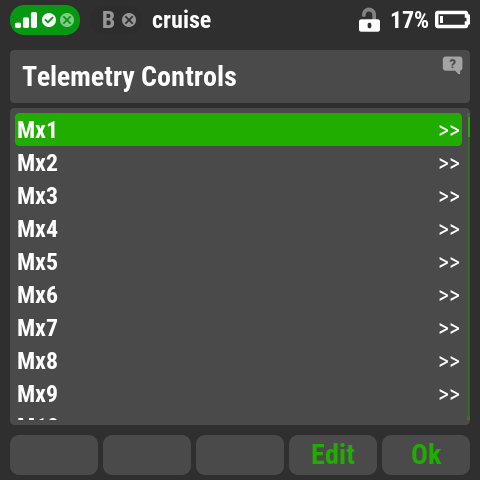Image resolution: width=480 pixels, height=480 pixels.
Task: Click the cruise model name
Action: point(181,20)
